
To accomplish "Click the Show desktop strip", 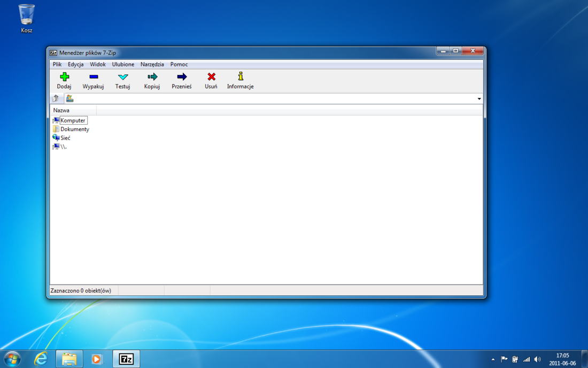I will click(584, 359).
